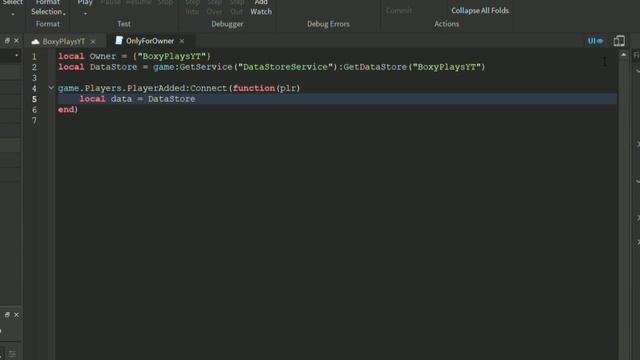Screen dimensions: 640x360
Task: Close the OnlyForOwner tab
Action: pyautogui.click(x=182, y=41)
